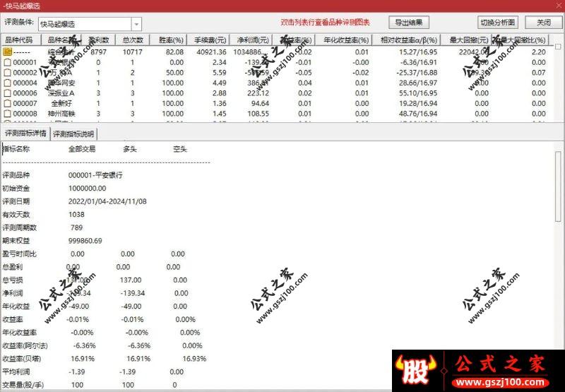
Task: Click the document icon beside code 000007
Action: (x=7, y=103)
